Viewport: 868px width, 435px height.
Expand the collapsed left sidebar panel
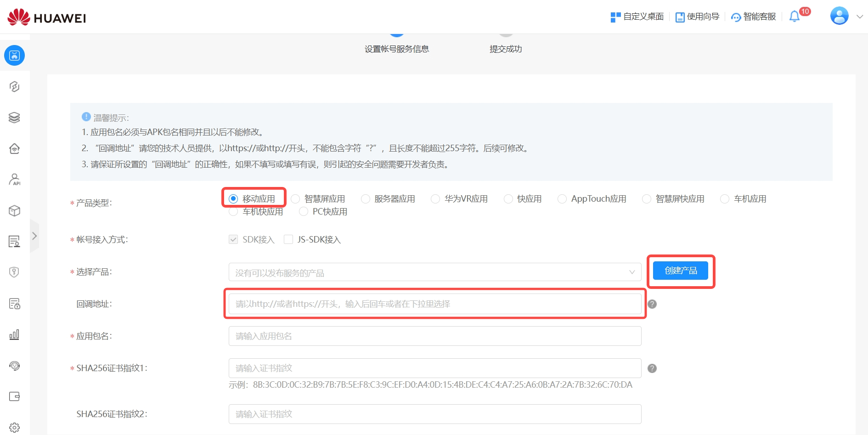(34, 236)
